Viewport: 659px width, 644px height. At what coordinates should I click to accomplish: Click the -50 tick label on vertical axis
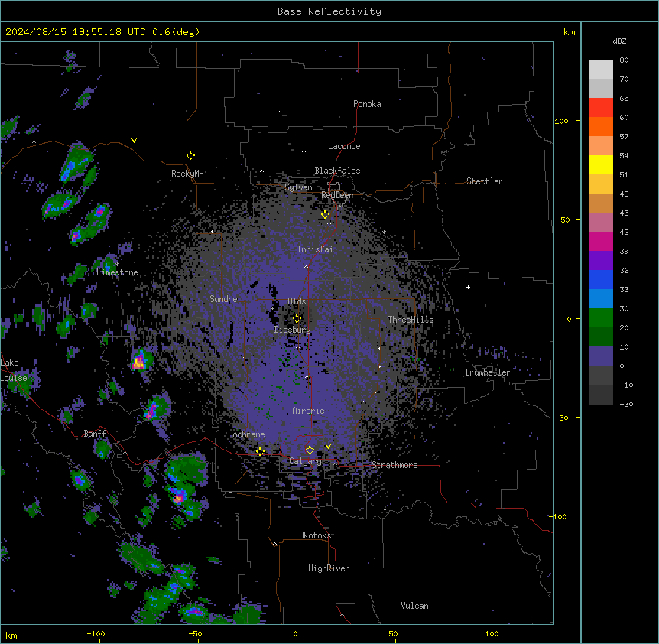click(x=561, y=418)
